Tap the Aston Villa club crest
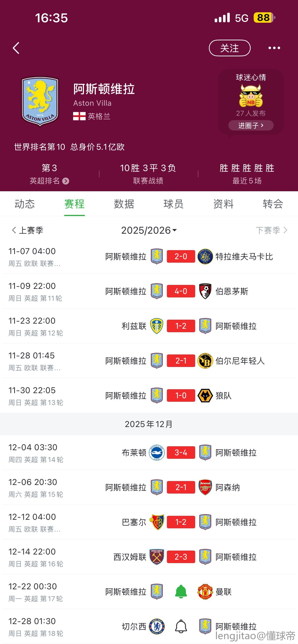The height and width of the screenshot is (644, 298). [x=40, y=101]
